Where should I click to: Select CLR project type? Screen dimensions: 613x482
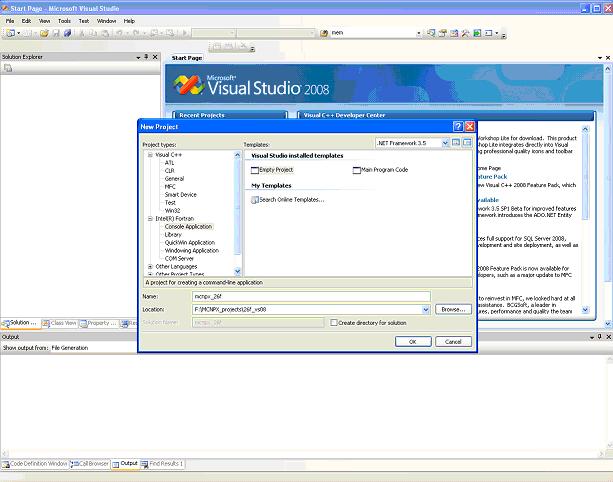169,171
